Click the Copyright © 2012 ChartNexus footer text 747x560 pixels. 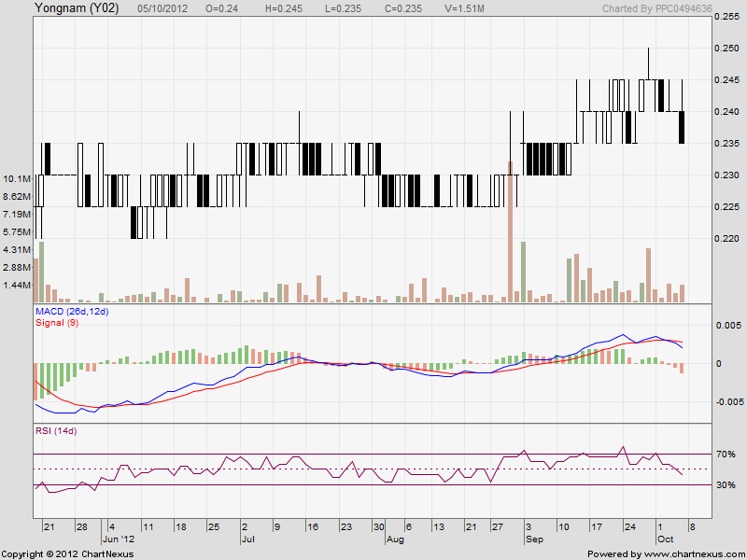67,554
